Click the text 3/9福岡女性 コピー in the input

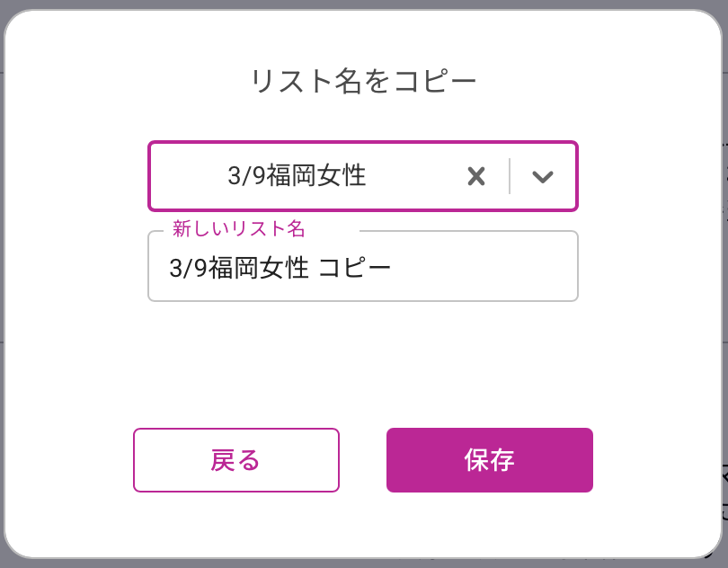(x=280, y=267)
